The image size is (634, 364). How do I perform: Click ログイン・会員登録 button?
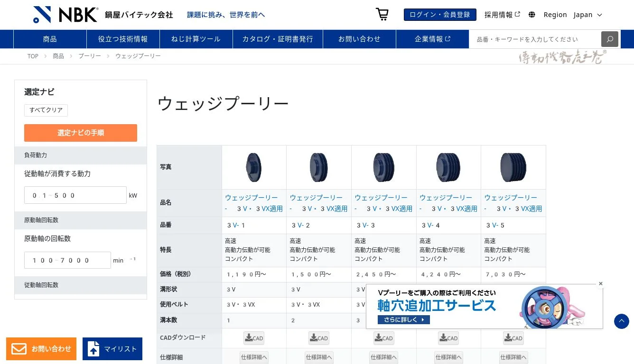[x=439, y=15]
